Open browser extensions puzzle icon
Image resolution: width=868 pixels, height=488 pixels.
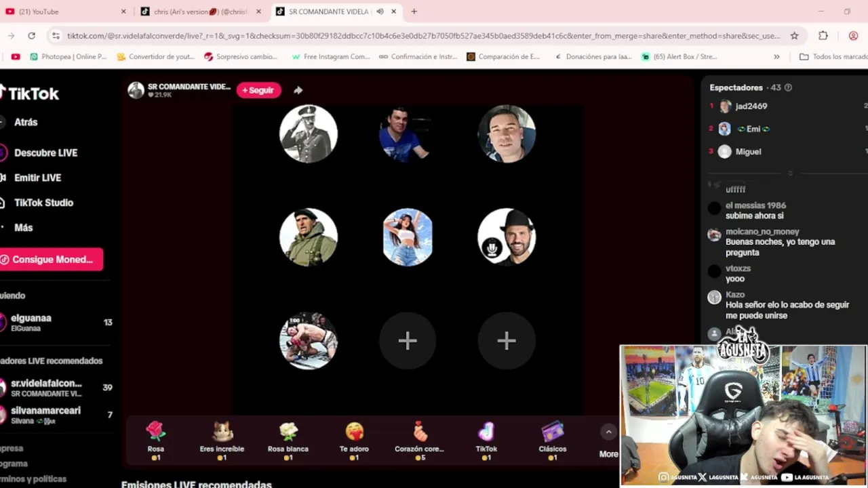point(823,35)
